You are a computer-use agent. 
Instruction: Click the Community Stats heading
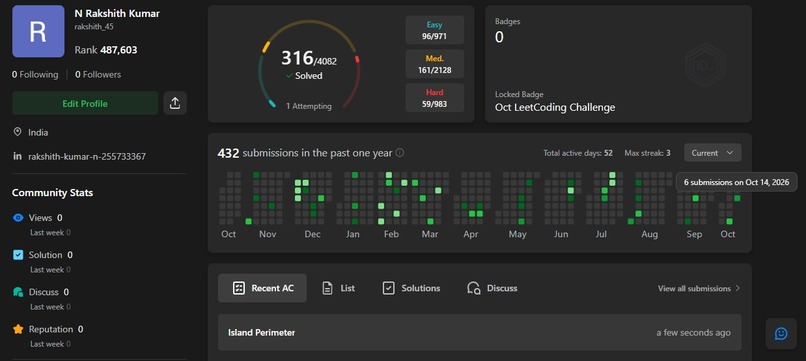coord(52,193)
